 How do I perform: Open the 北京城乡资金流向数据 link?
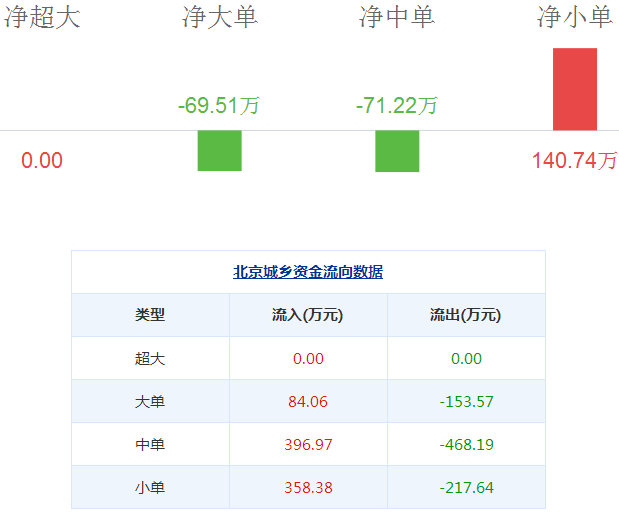pyautogui.click(x=308, y=272)
